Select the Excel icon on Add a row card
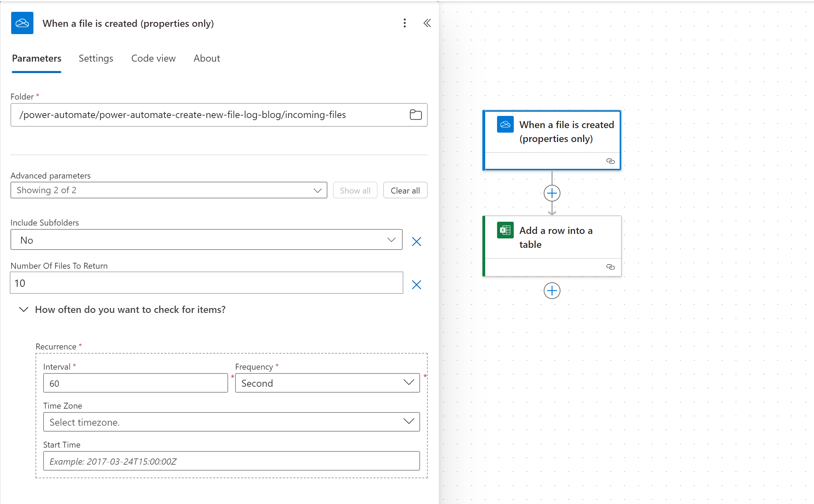The height and width of the screenshot is (504, 814). click(x=505, y=230)
